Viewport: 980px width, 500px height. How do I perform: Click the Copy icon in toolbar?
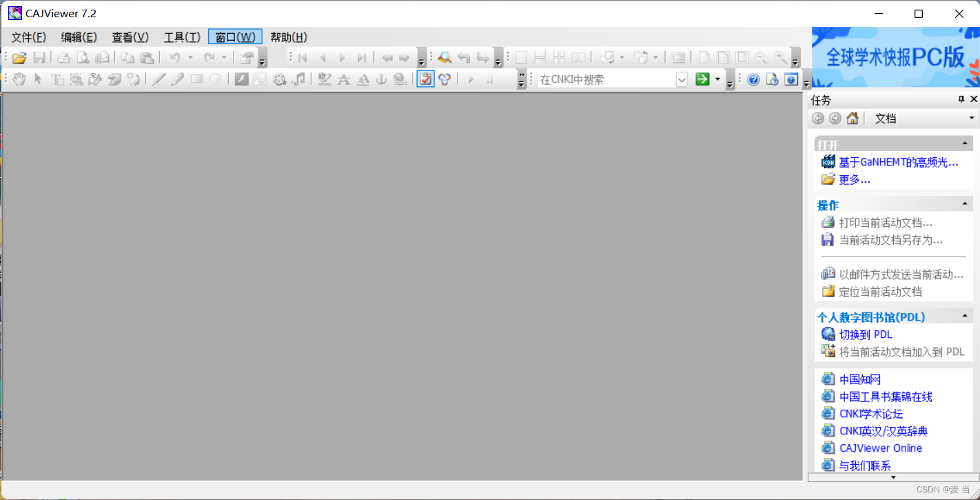(x=127, y=58)
